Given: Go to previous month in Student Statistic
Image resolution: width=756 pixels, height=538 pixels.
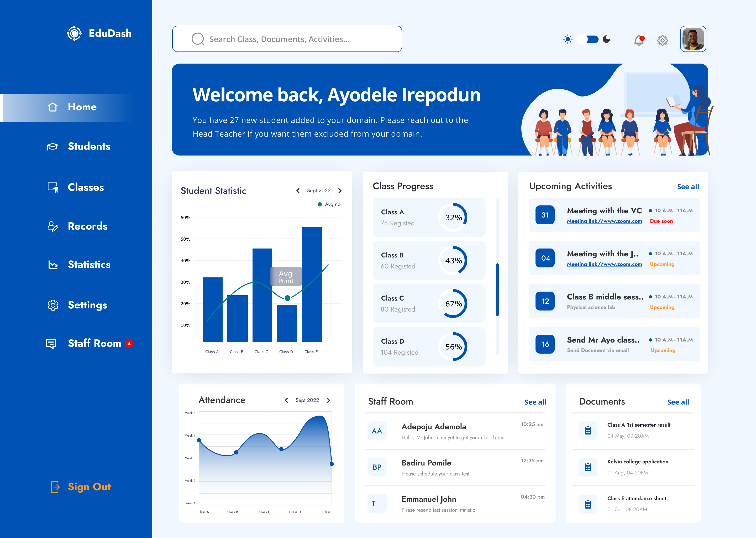Looking at the screenshot, I should tap(298, 191).
